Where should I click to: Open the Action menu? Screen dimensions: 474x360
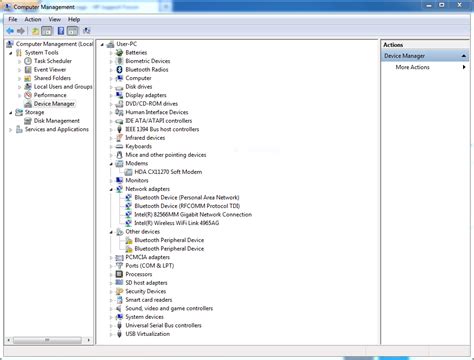point(33,19)
